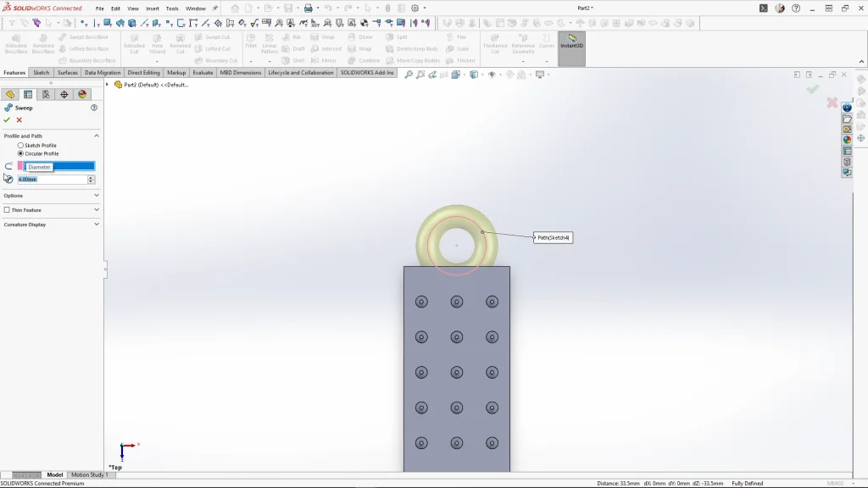The image size is (868, 488).
Task: Select the Circular Profile radio button
Action: 21,153
